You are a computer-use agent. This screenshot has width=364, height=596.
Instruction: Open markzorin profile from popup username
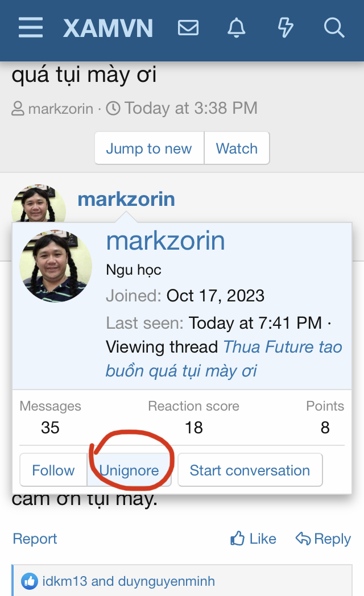pos(166,241)
